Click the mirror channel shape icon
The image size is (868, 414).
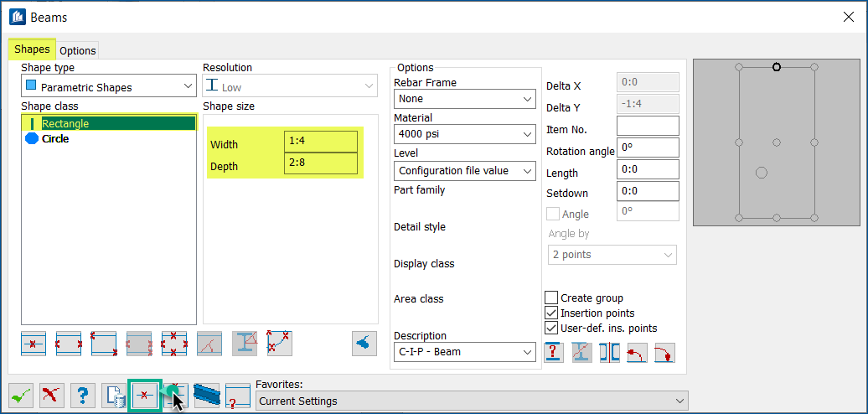(609, 353)
